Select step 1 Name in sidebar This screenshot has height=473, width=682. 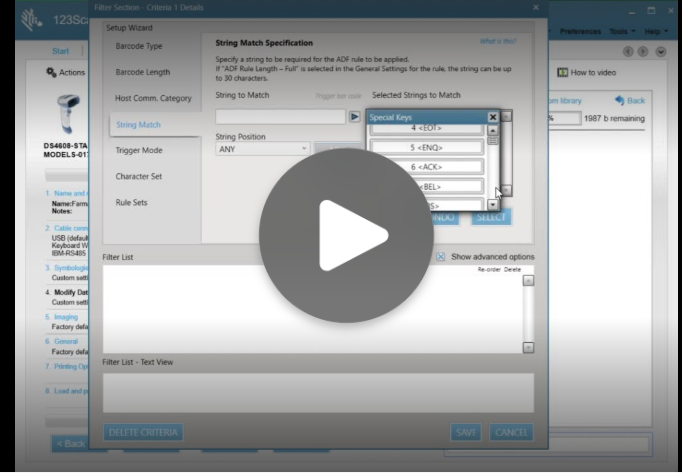(x=67, y=193)
